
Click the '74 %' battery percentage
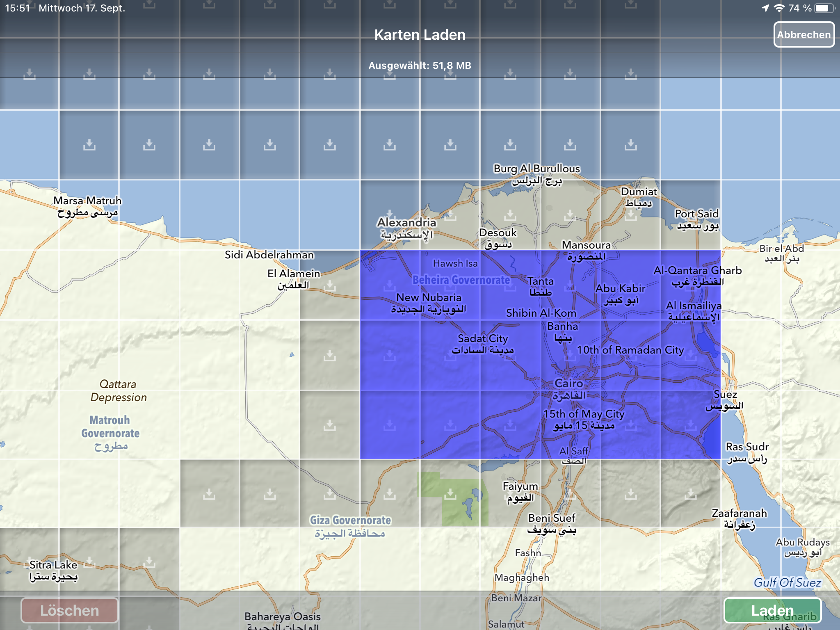(x=800, y=8)
